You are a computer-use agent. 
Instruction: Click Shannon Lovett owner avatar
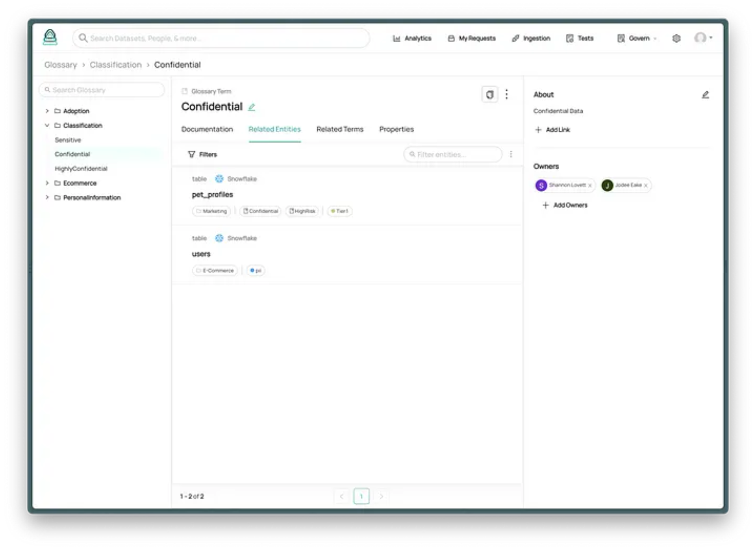point(541,185)
